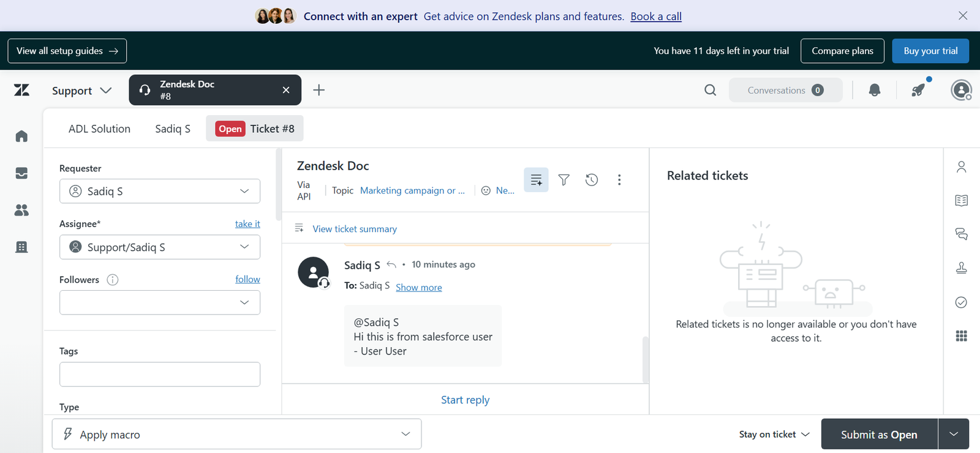Open conversation filter funnel icon

coord(564,179)
